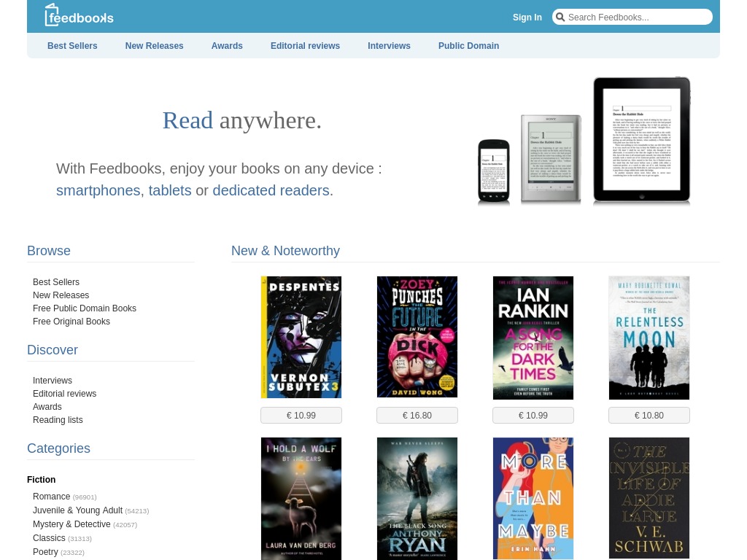Viewport: 747px width, 560px height.
Task: Open Best Sellers in the top navigation
Action: [72, 46]
